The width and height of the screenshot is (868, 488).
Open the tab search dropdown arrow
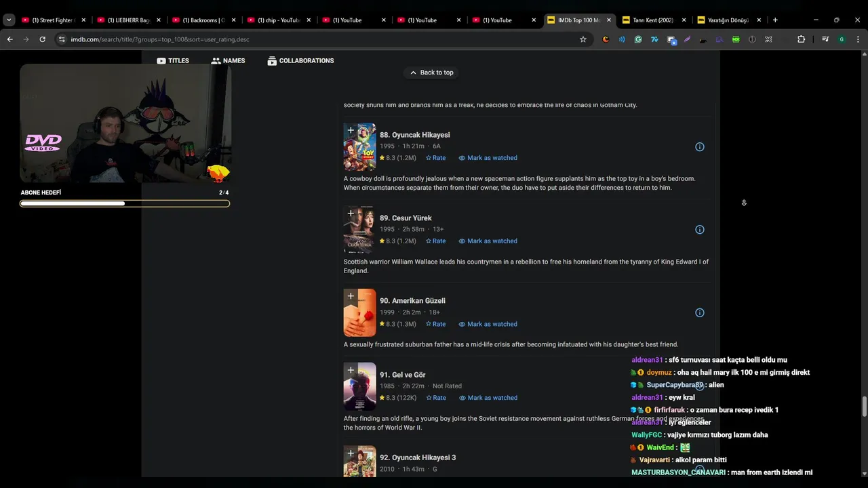(x=9, y=20)
